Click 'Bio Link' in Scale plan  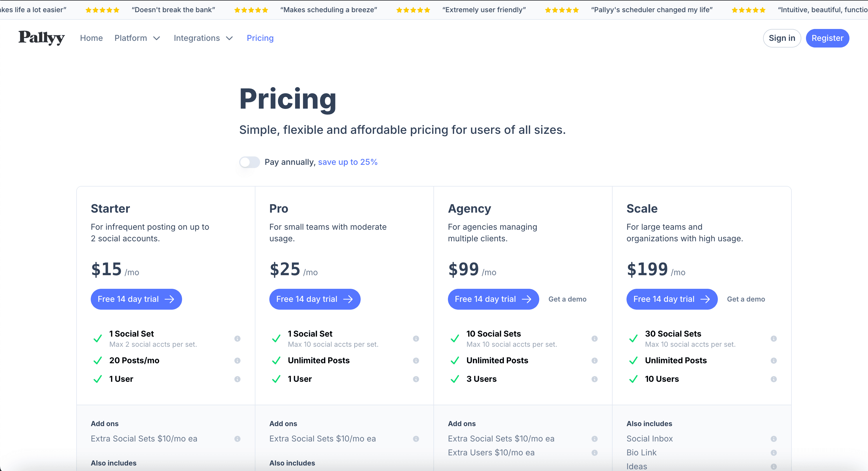pos(642,452)
